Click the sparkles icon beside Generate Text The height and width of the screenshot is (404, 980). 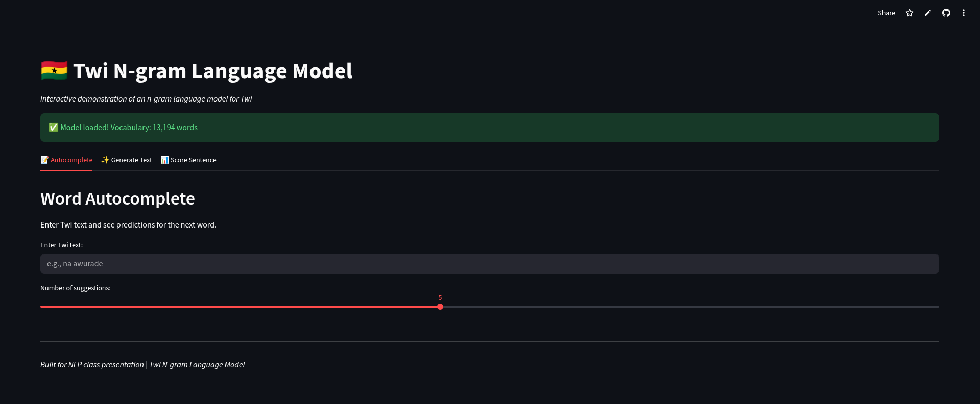point(105,160)
